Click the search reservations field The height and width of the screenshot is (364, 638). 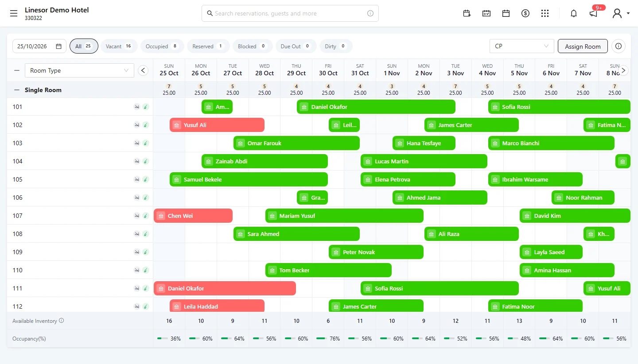coord(290,13)
